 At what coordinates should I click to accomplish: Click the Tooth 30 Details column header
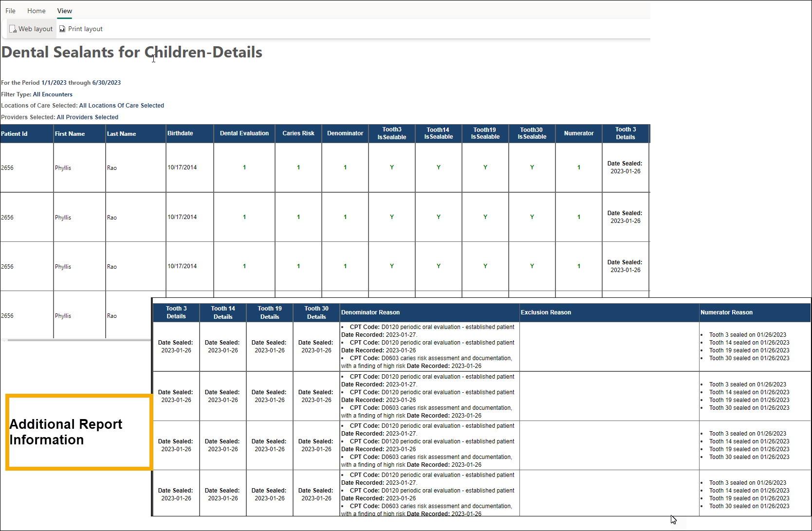[x=316, y=313]
